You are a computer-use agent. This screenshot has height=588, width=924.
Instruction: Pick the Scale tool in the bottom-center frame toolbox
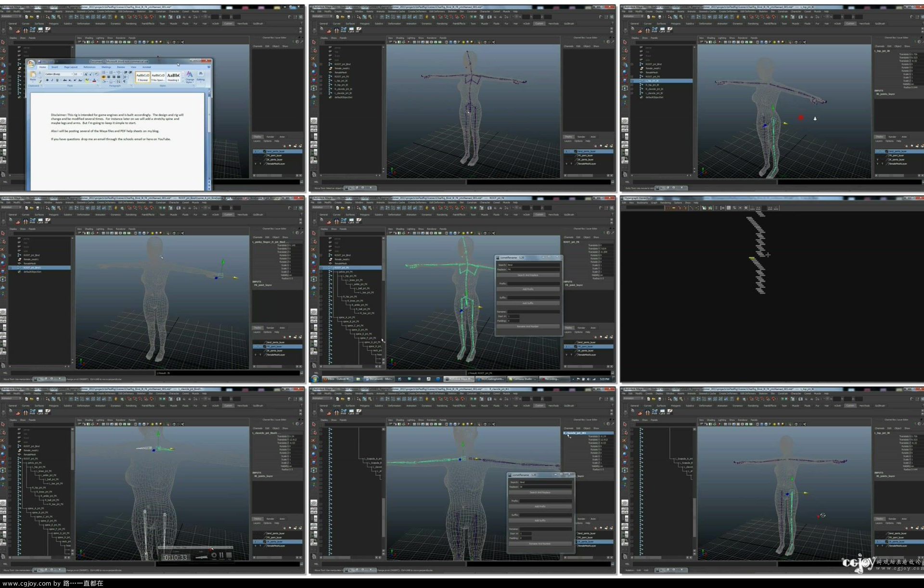(314, 463)
